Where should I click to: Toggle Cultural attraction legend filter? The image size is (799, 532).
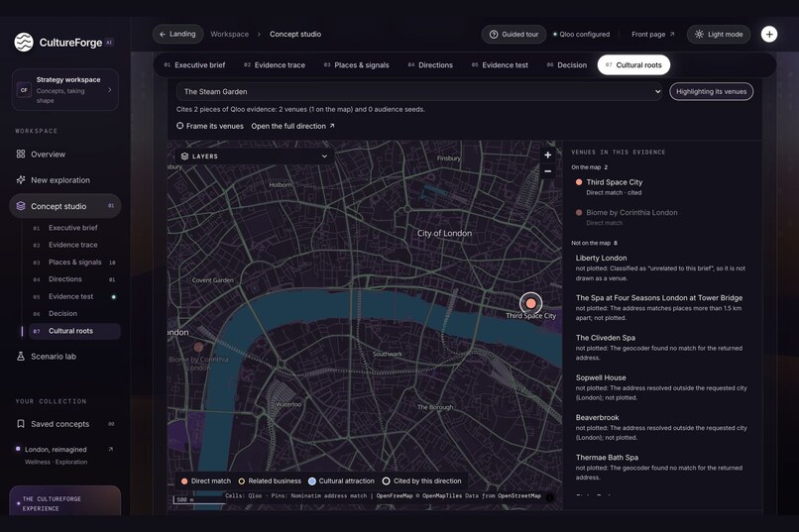341,481
